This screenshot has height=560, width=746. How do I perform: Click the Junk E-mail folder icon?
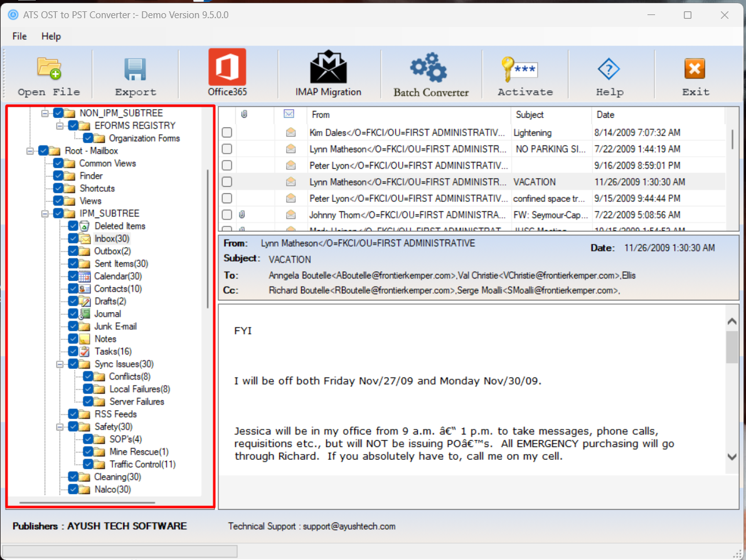tap(85, 327)
